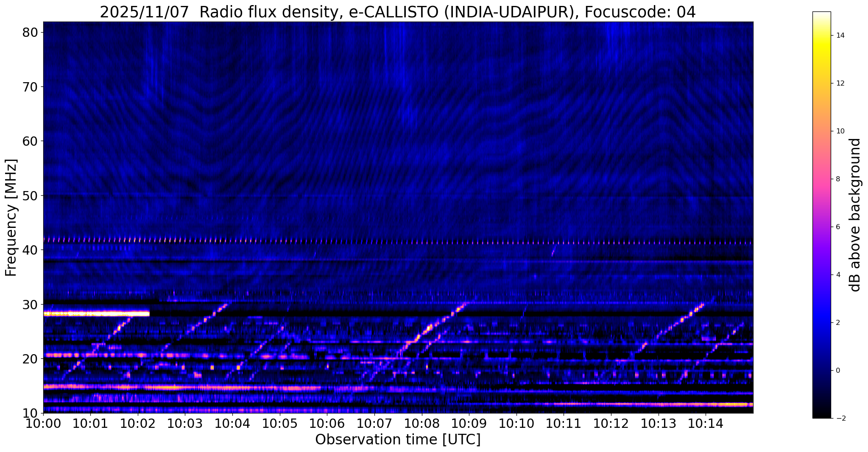
Task: Click the colorbar tick label 4
Action: coord(837,275)
